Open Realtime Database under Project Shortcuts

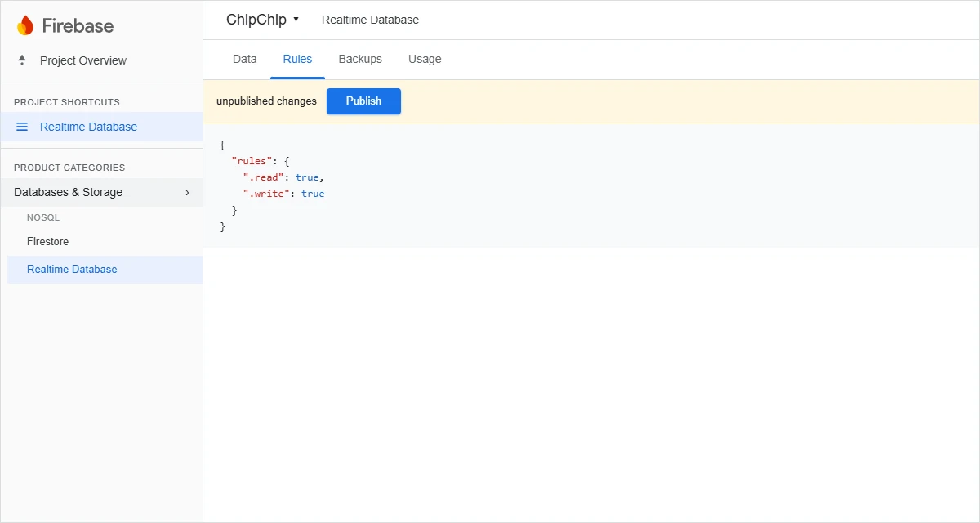[x=101, y=127]
